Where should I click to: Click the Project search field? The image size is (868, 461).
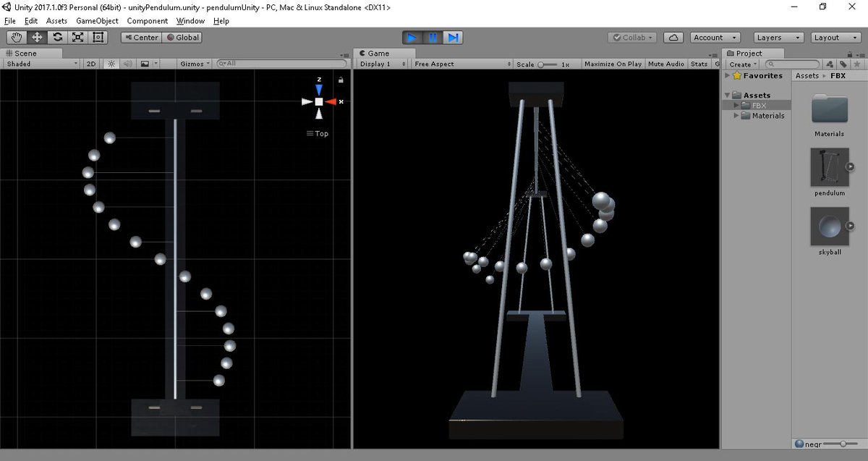click(793, 64)
